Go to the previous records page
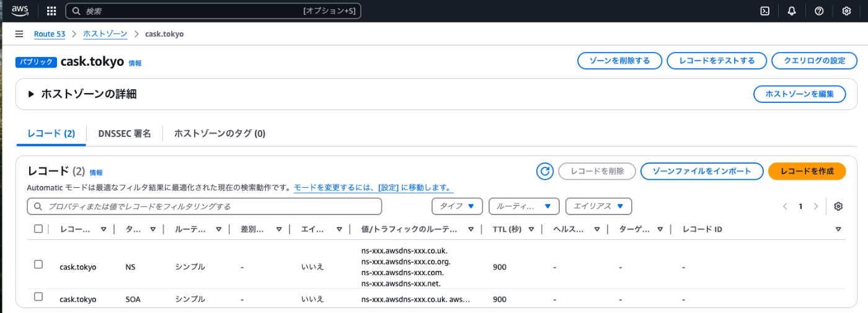The image size is (868, 313). coord(786,206)
